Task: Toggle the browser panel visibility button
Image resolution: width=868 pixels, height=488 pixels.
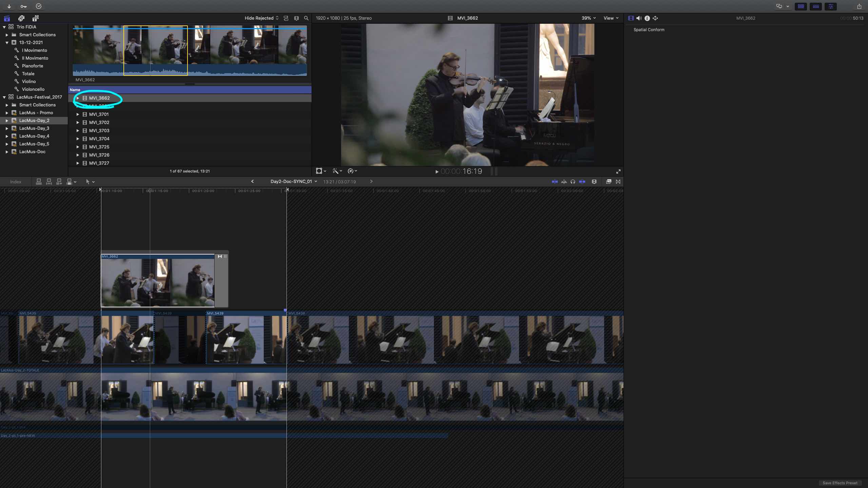Action: [x=801, y=6]
